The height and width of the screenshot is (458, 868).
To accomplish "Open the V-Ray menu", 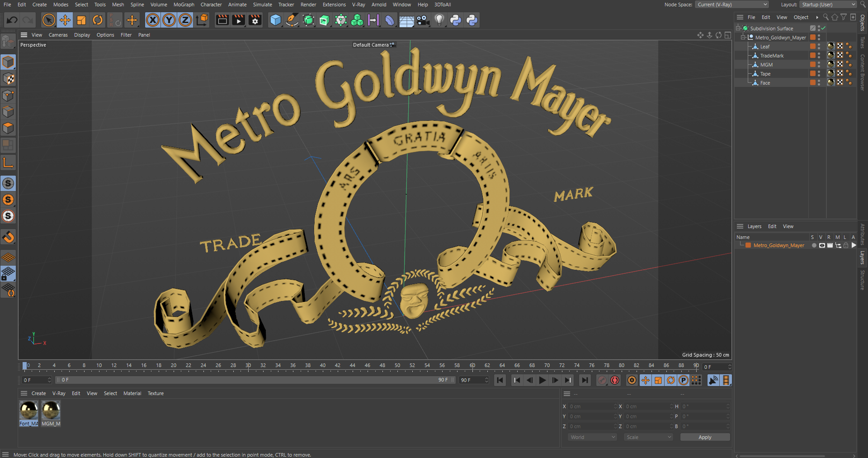I will [359, 5].
